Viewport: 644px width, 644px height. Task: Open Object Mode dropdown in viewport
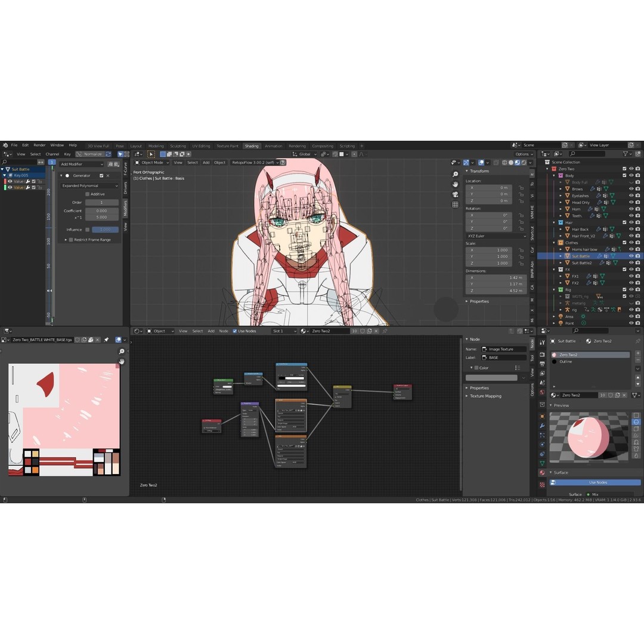152,163
